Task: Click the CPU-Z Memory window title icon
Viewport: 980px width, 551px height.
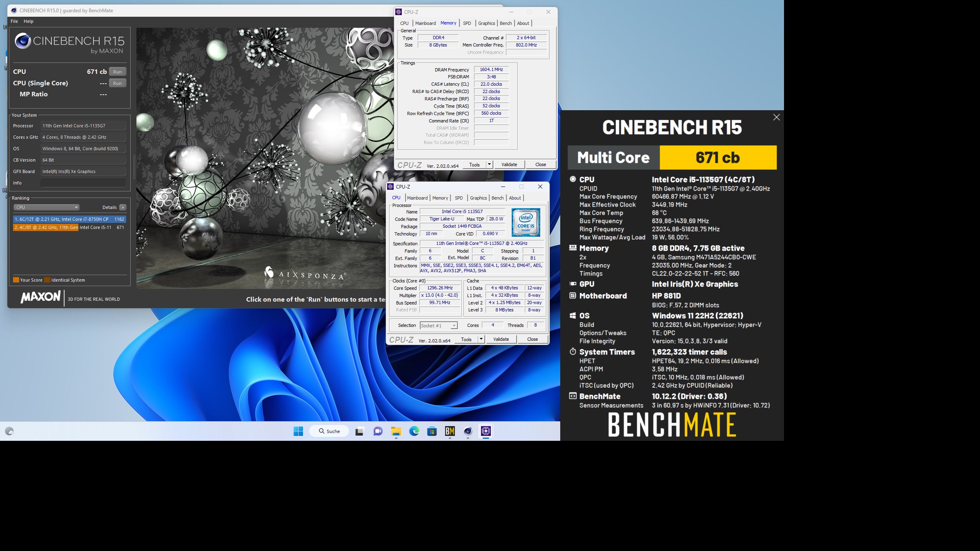Action: [x=399, y=12]
